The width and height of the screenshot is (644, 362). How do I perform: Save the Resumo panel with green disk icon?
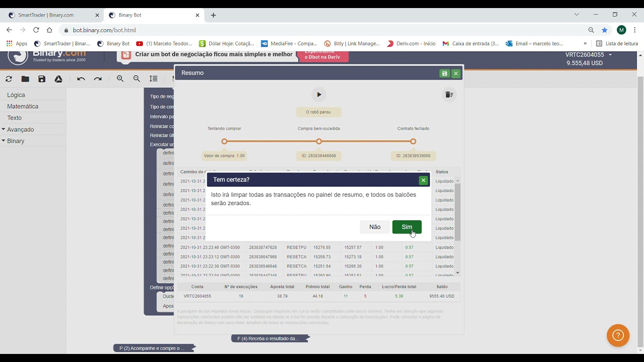(x=444, y=73)
